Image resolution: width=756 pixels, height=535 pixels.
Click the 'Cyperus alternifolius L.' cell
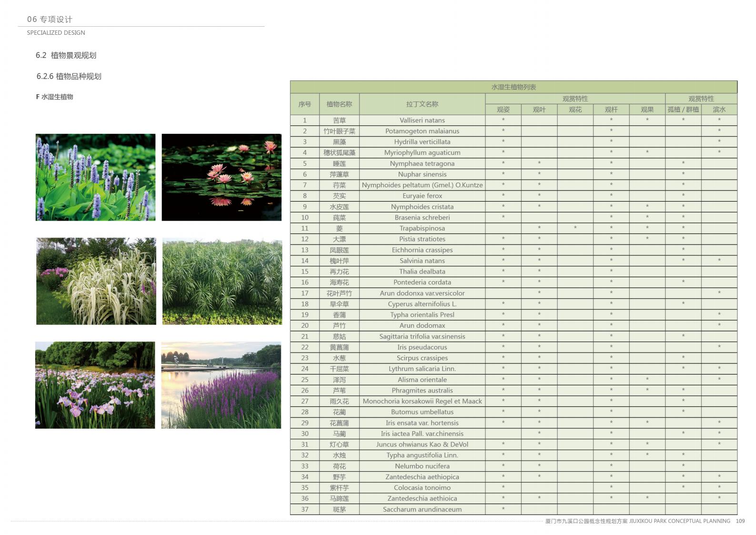[x=422, y=304]
